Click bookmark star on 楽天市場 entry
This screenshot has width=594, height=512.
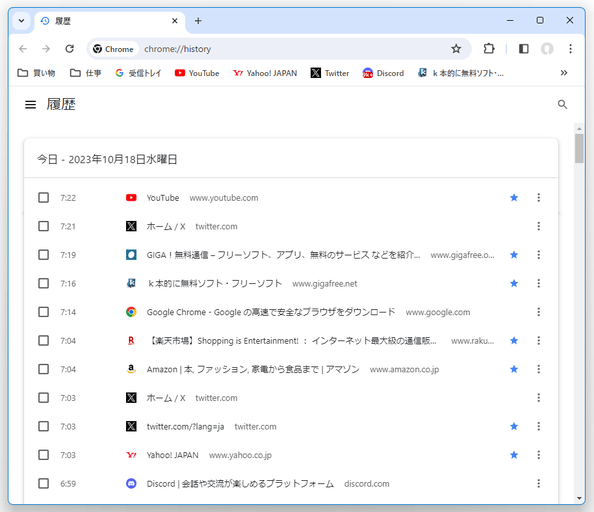pos(514,340)
